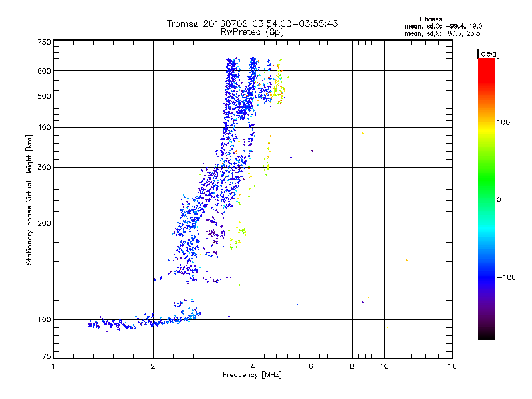532x399 pixels.
Task: Click the x-axis label '1'
Action: pos(53,366)
